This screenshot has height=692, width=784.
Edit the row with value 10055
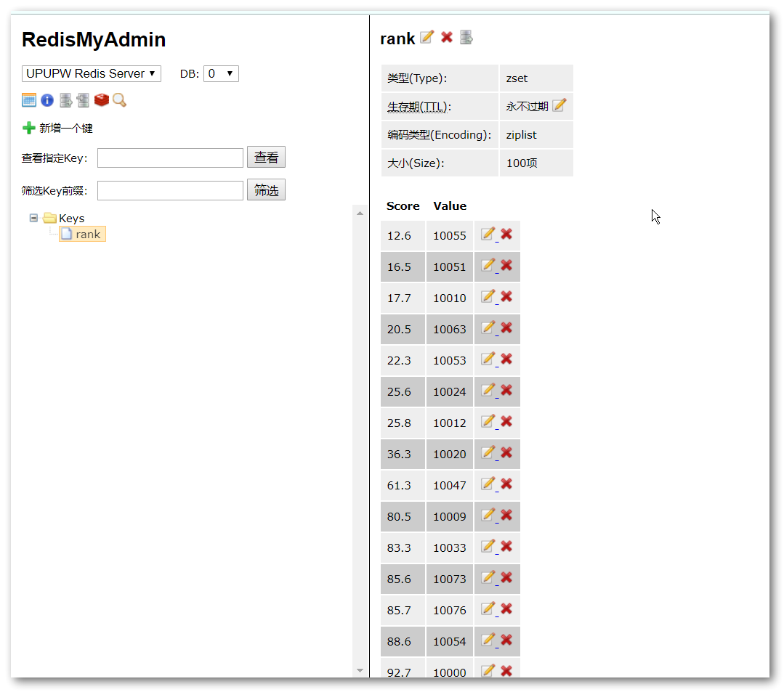click(488, 235)
